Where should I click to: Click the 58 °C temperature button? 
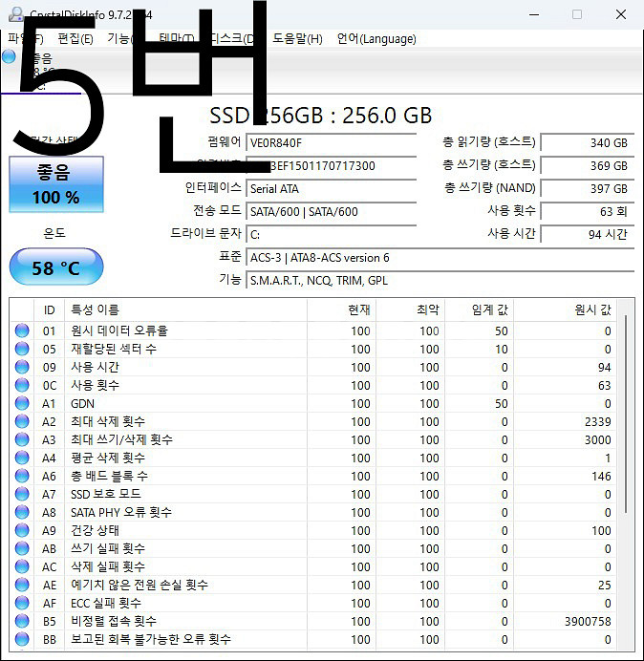pyautogui.click(x=56, y=267)
